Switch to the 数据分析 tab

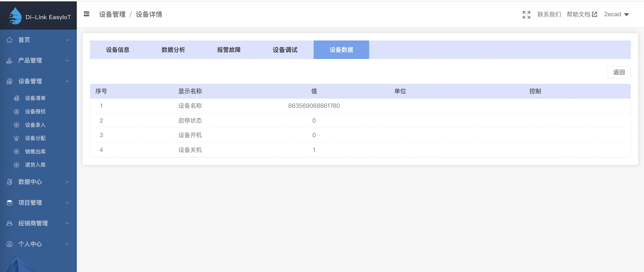[x=173, y=50]
